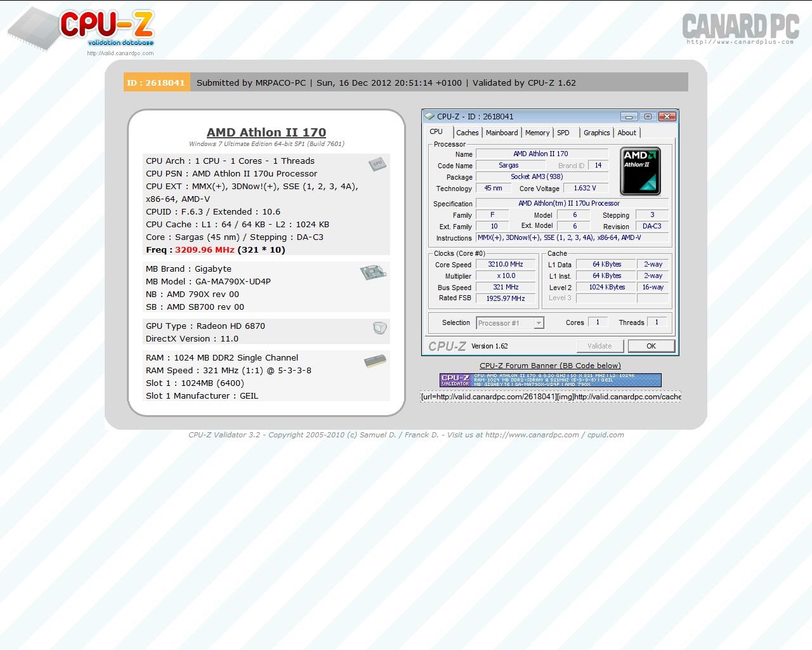Click the L1 Inst. 64 KBytes value

click(x=607, y=275)
